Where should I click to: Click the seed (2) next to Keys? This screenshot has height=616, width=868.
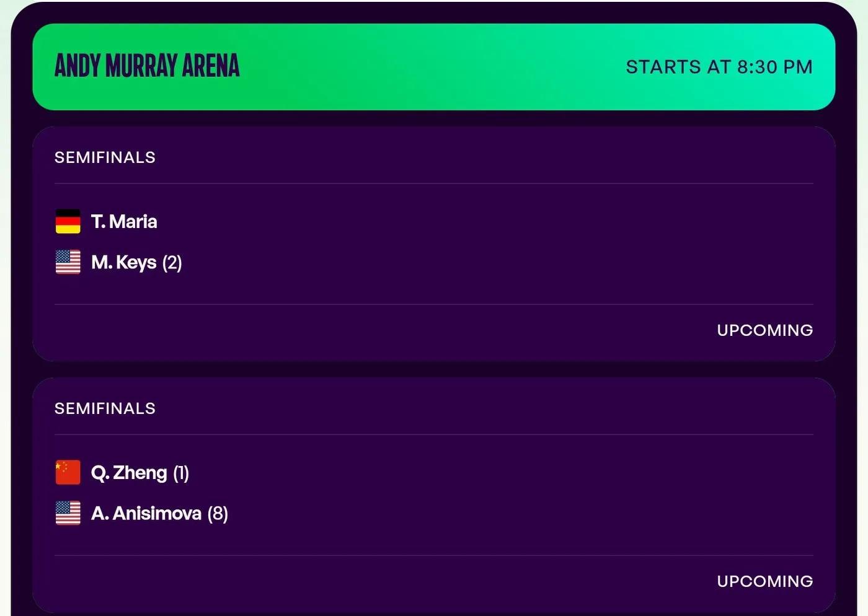pos(172,263)
